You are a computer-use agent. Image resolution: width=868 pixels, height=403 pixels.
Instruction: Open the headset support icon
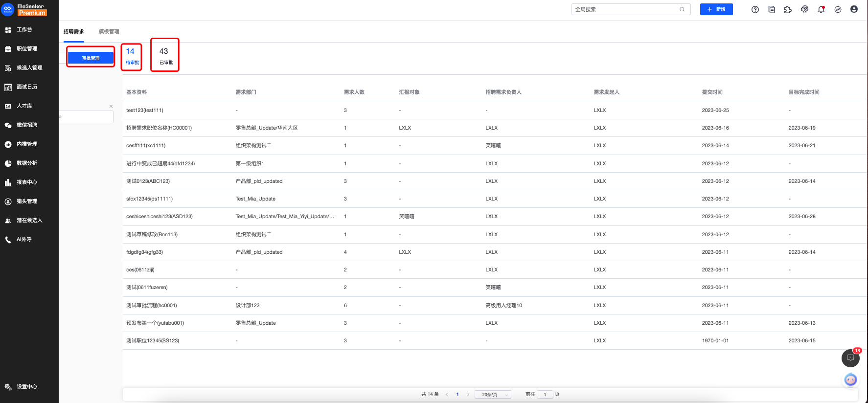pyautogui.click(x=804, y=9)
